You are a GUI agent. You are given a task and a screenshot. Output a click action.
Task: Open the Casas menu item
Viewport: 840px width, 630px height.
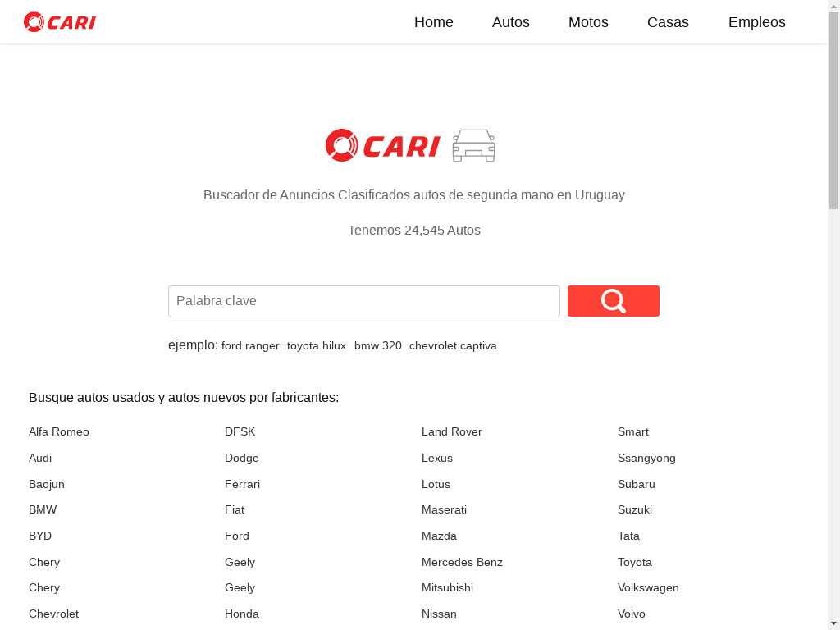[668, 22]
